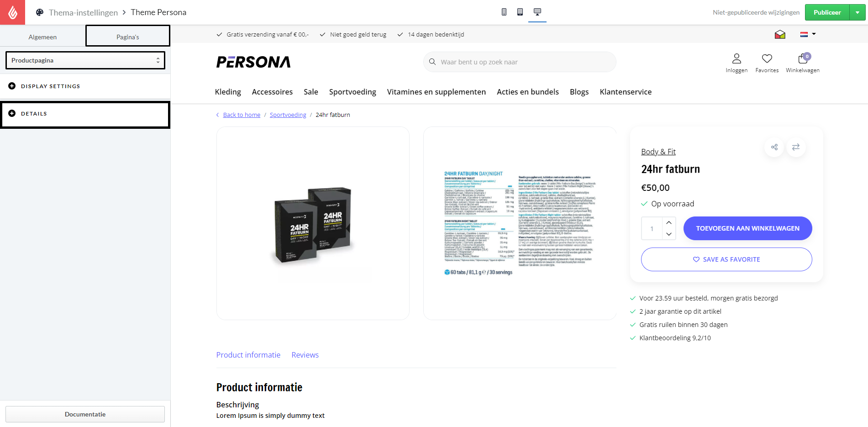Click the search magnifier icon

pos(432,62)
